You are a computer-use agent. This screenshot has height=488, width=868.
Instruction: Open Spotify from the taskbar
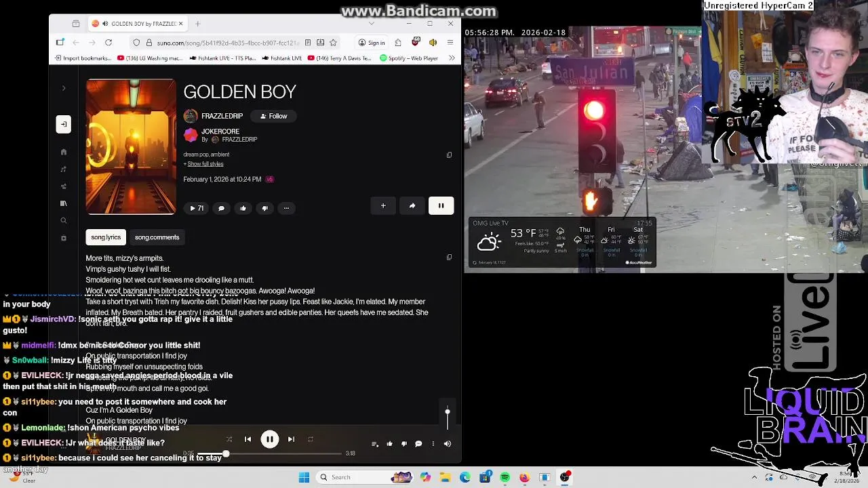point(505,477)
